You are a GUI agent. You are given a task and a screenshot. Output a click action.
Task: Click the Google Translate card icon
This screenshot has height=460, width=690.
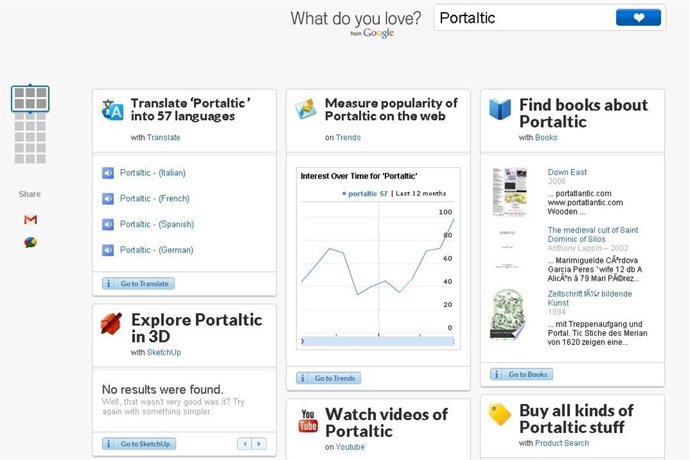pos(112,109)
